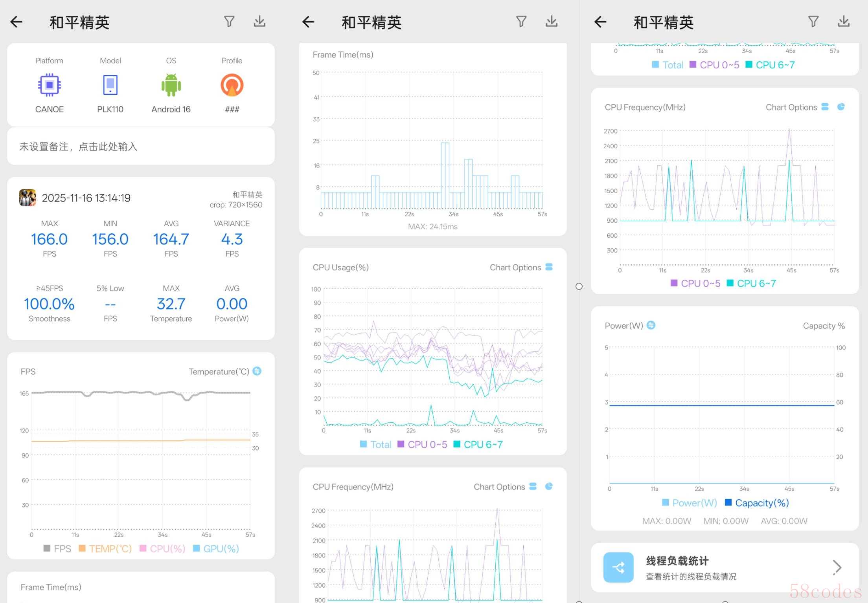Tap the PLK110 model phone icon
Viewport: 868px width, 603px height.
110,85
